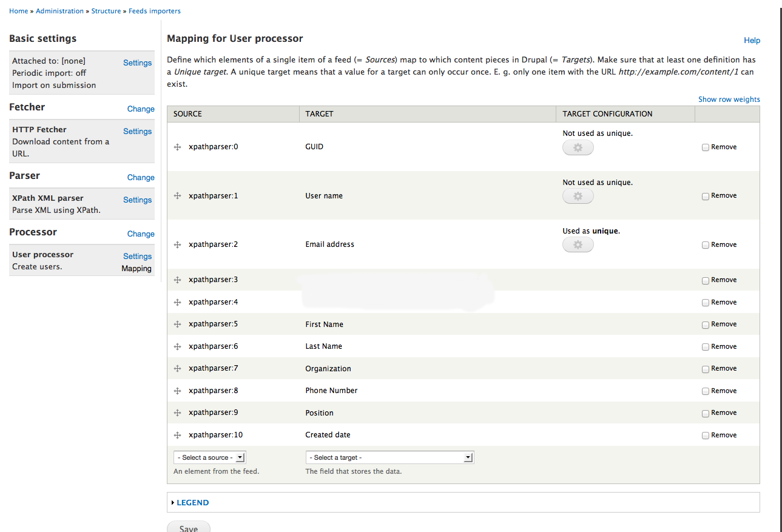Screen dimensions: 782x532
Task: Click the Phone Number target cell
Action: click(331, 390)
